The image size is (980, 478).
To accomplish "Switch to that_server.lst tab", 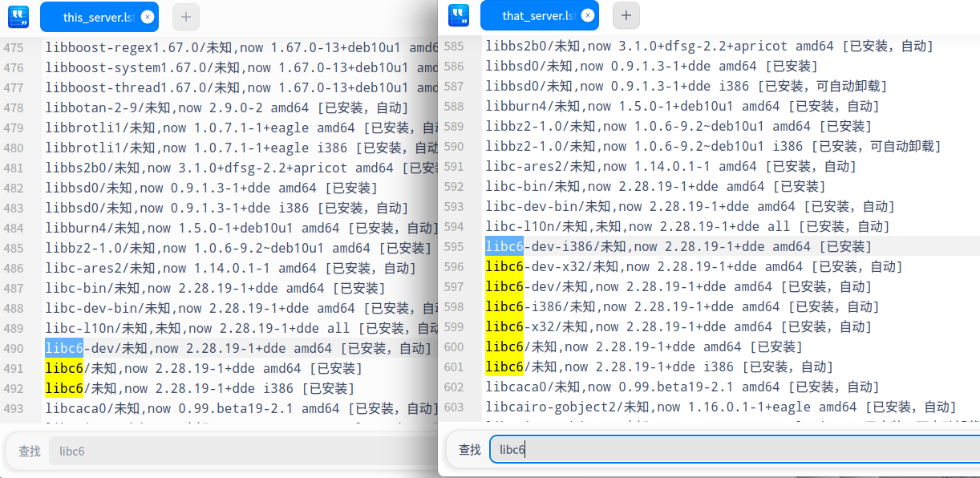I will coord(540,15).
